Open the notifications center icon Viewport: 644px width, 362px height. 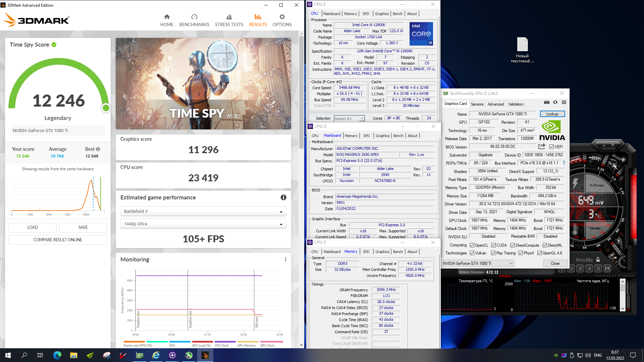pyautogui.click(x=633, y=355)
